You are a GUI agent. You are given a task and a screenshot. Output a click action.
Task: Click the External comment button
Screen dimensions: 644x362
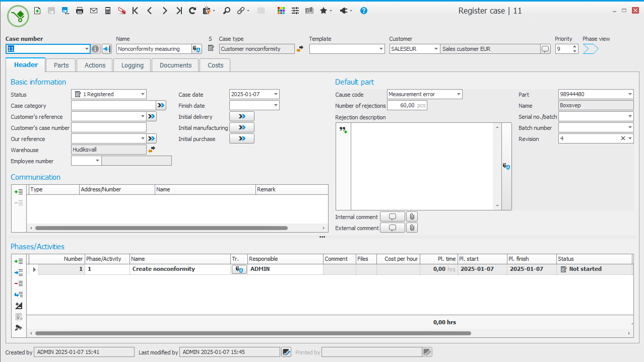393,228
